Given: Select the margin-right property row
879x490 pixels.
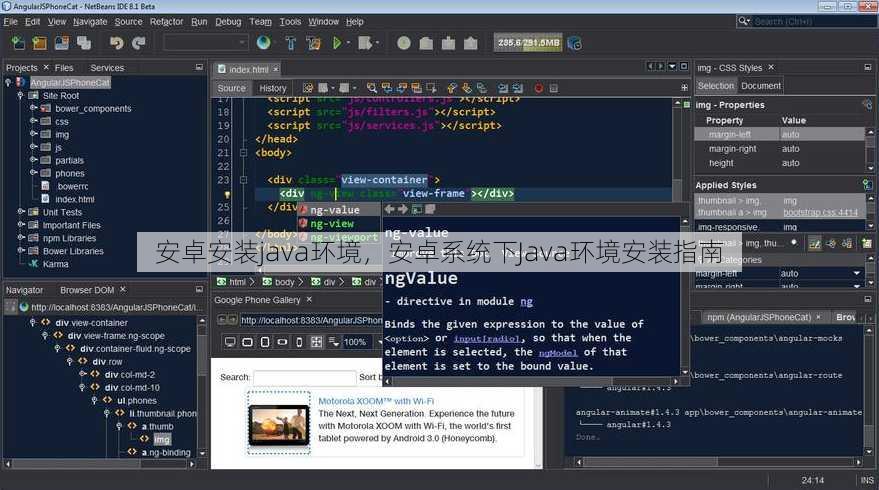Looking at the screenshot, I should point(780,149).
